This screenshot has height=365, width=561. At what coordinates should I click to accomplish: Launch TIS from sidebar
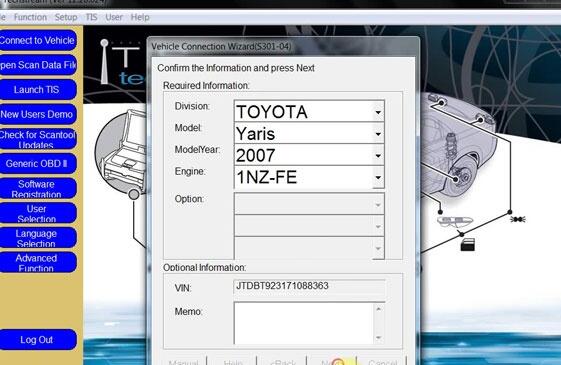point(37,89)
